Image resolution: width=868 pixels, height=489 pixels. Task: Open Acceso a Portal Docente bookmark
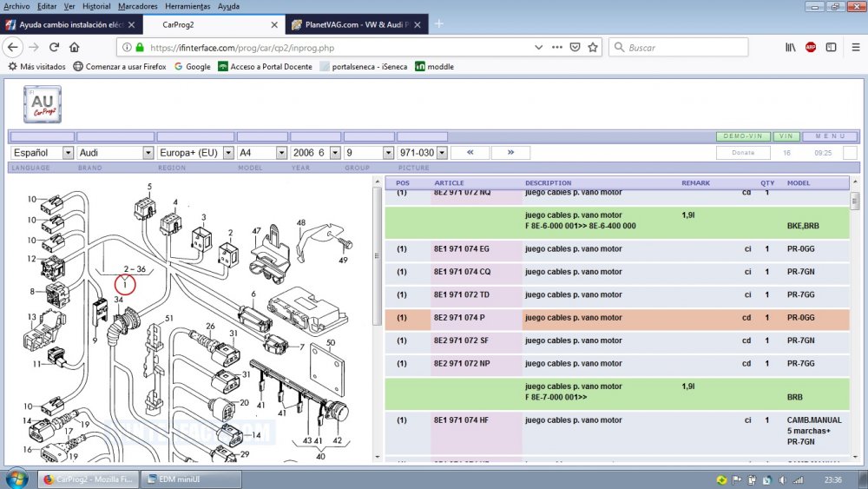click(x=265, y=67)
